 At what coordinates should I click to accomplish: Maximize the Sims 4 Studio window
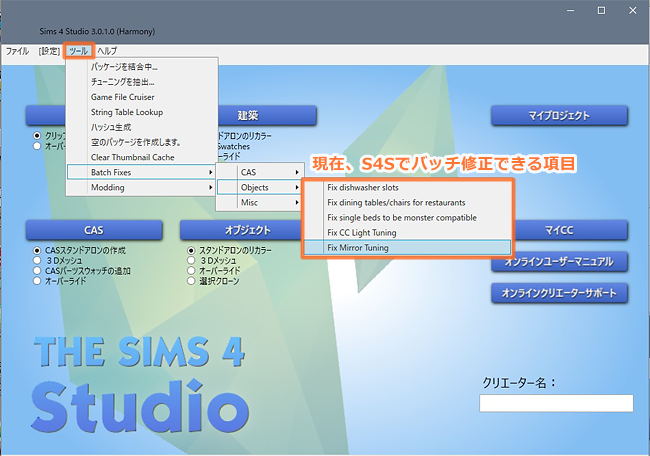(x=601, y=11)
